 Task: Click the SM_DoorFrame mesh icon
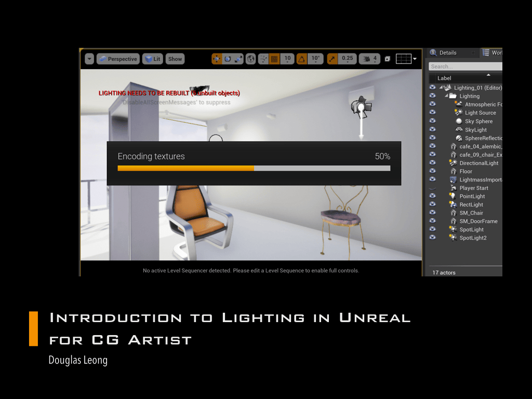[x=453, y=221]
